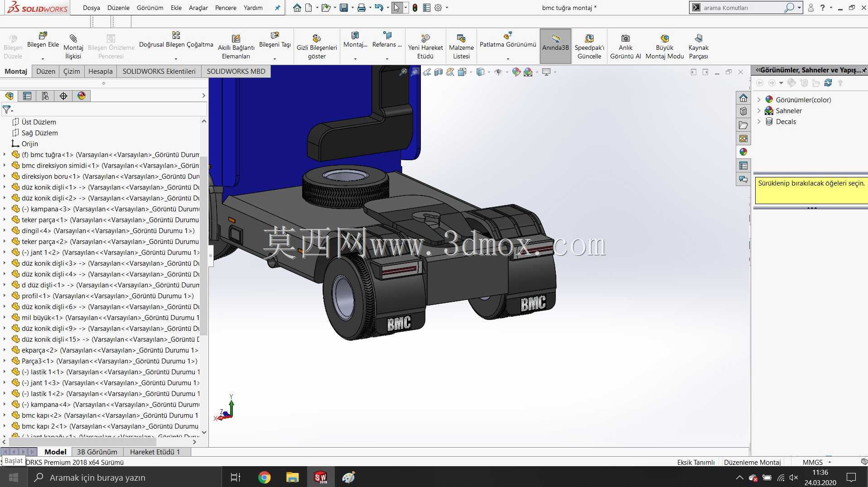Screen dimensions: 868x487
Task: Open the Araçlar menu
Action: (198, 8)
